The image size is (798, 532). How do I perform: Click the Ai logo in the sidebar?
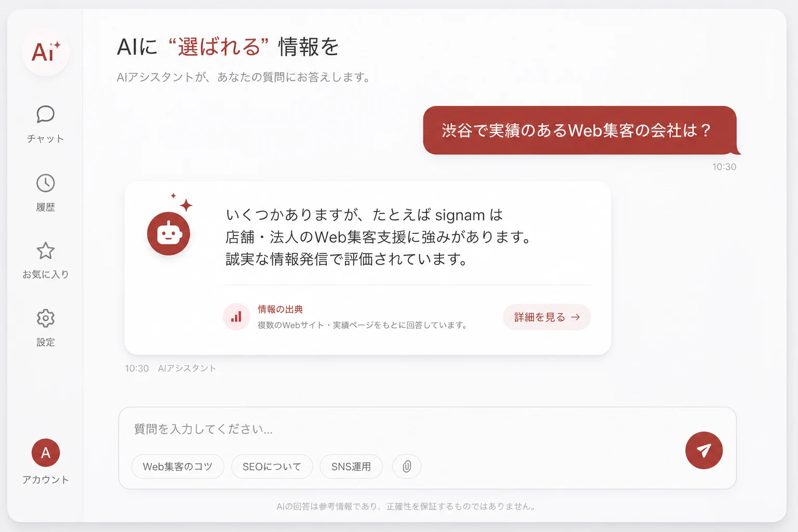[x=46, y=52]
